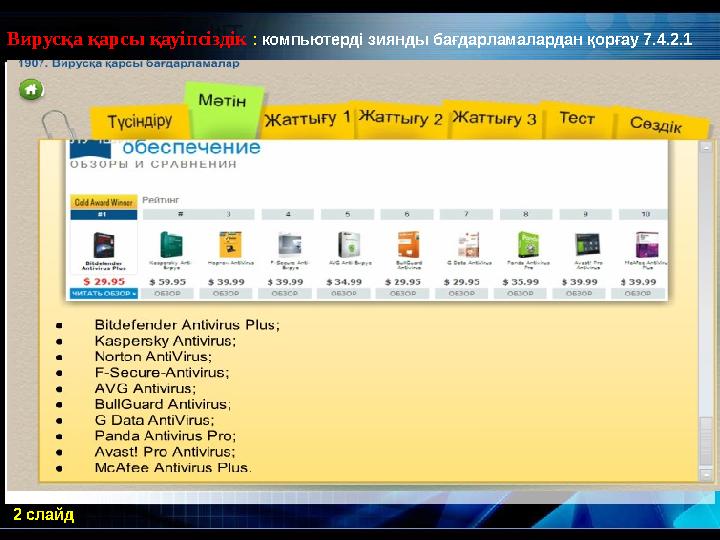Screen dimensions: 720x540
Task: Switch to the Жаттығу 2 tab
Action: [400, 118]
